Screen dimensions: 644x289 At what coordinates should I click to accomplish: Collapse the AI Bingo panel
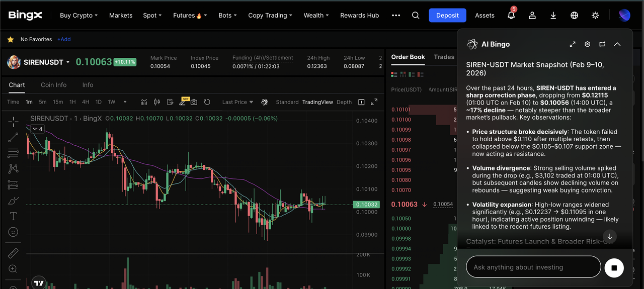point(617,44)
